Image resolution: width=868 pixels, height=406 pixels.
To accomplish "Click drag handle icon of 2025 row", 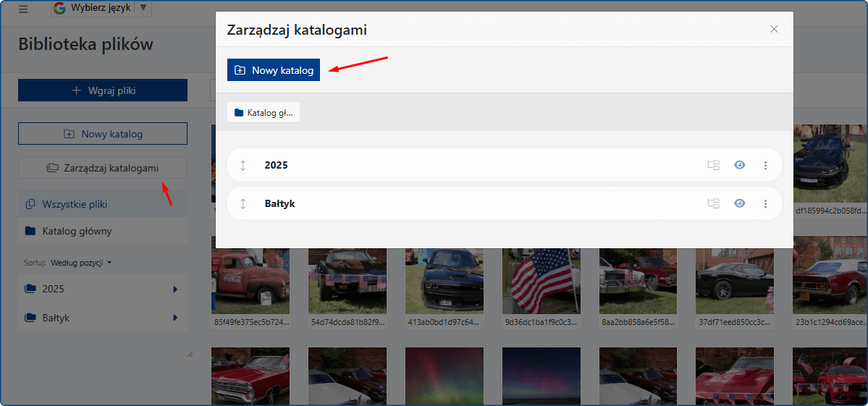I will pos(243,165).
